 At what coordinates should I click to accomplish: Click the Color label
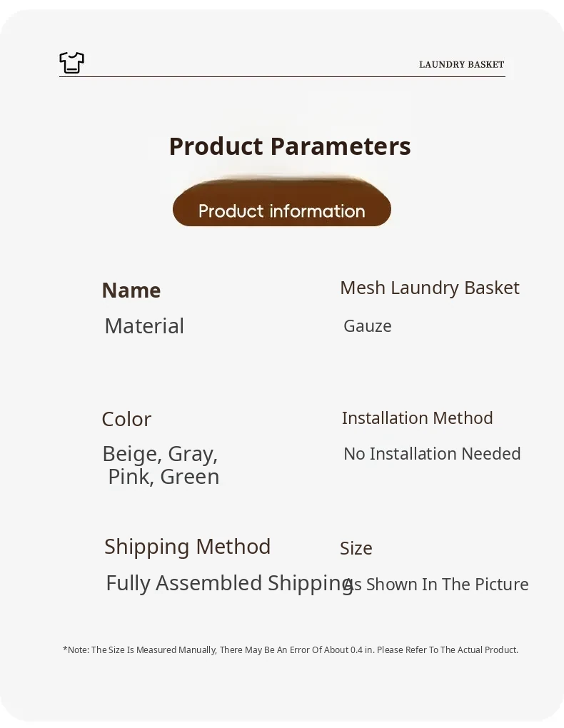click(x=126, y=419)
